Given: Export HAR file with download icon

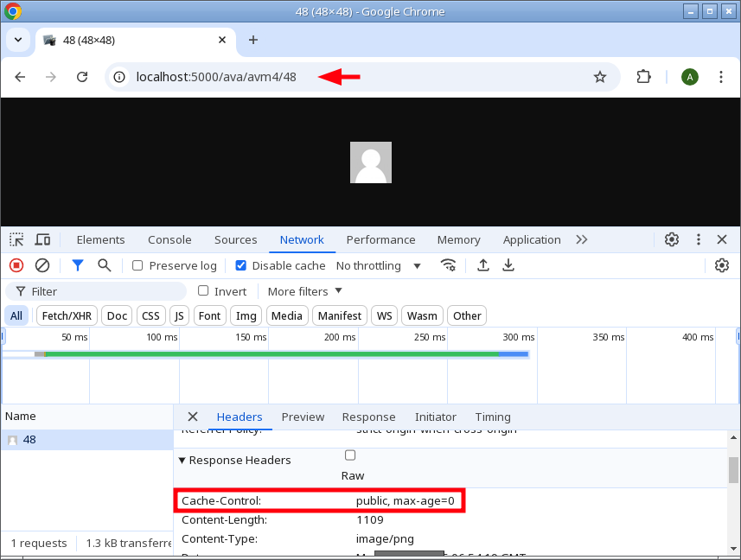Looking at the screenshot, I should pos(508,266).
